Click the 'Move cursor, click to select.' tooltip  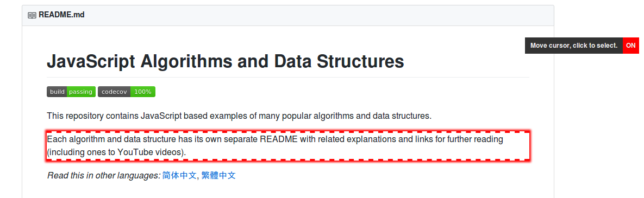click(574, 46)
